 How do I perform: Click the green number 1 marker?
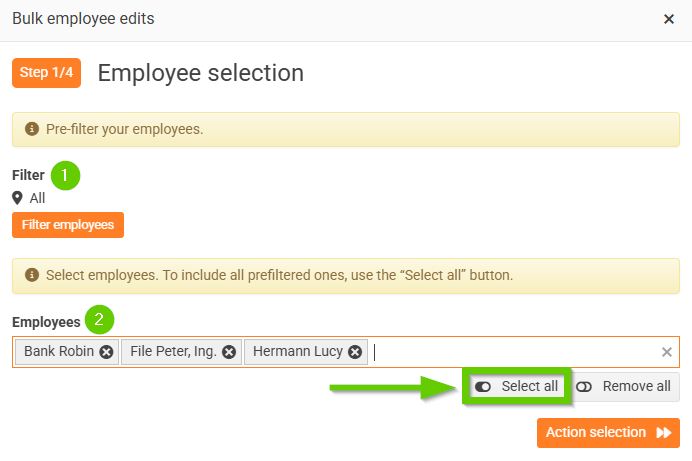pos(65,175)
